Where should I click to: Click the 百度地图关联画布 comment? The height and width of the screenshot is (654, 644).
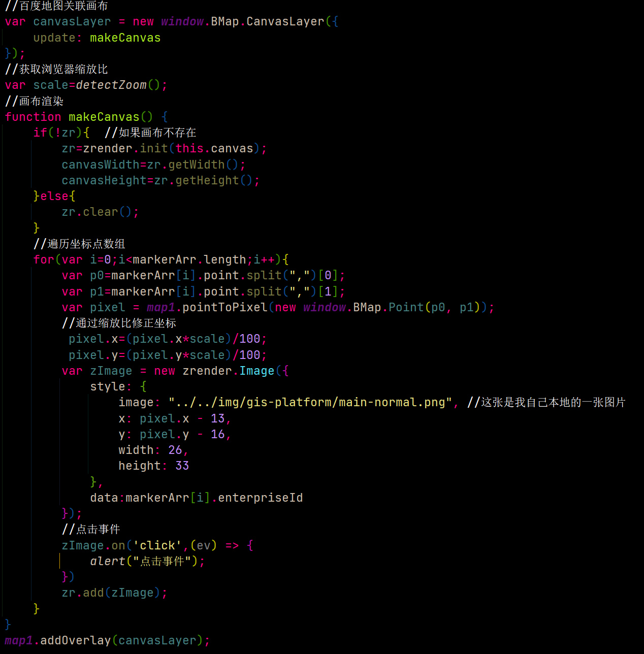tap(56, 6)
